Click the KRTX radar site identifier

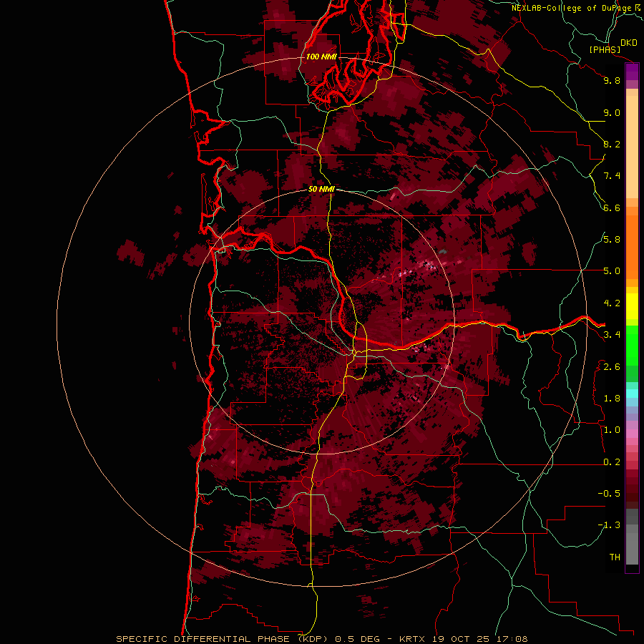pos(413,639)
